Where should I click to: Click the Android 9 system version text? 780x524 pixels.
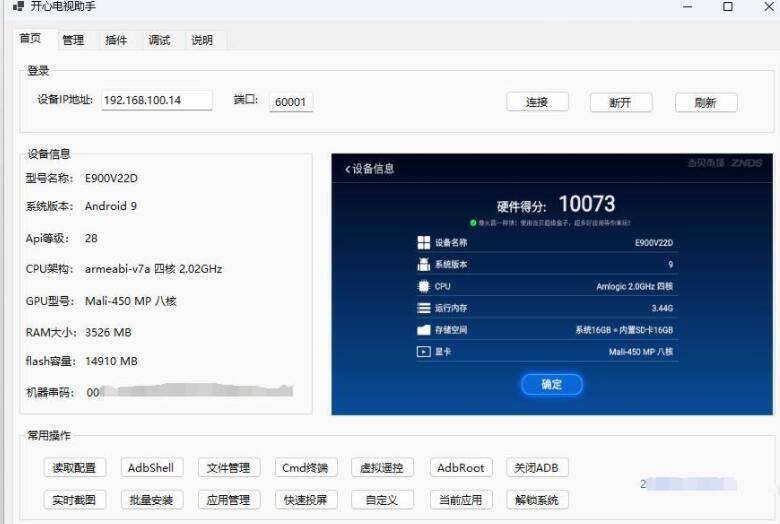111,206
